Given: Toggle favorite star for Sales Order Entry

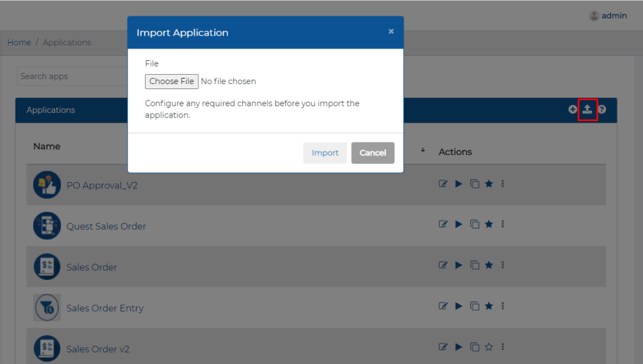Looking at the screenshot, I should [489, 306].
